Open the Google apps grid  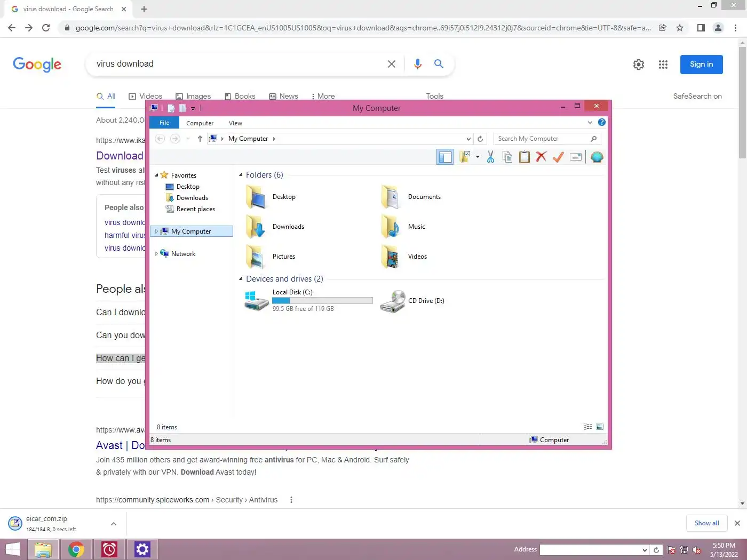(x=663, y=65)
